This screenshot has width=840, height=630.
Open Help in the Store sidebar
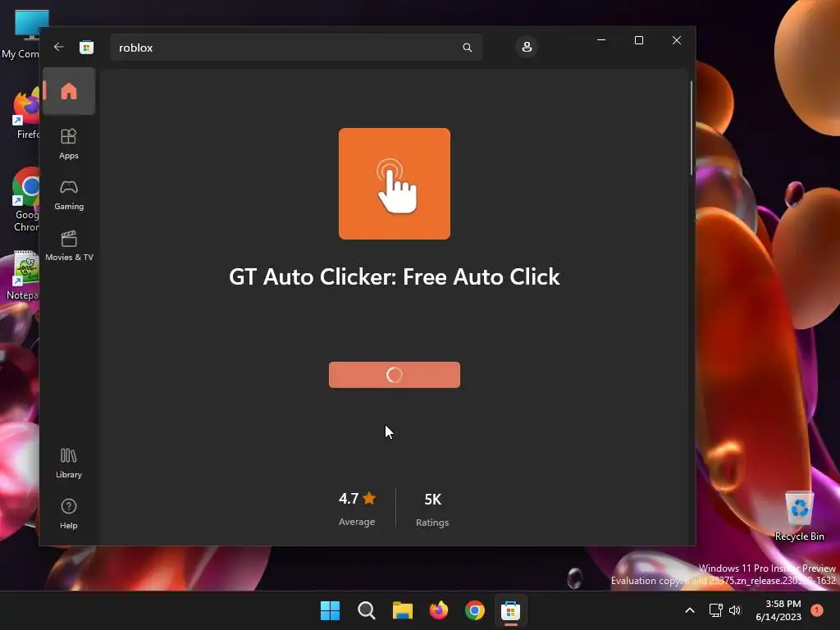pyautogui.click(x=69, y=514)
